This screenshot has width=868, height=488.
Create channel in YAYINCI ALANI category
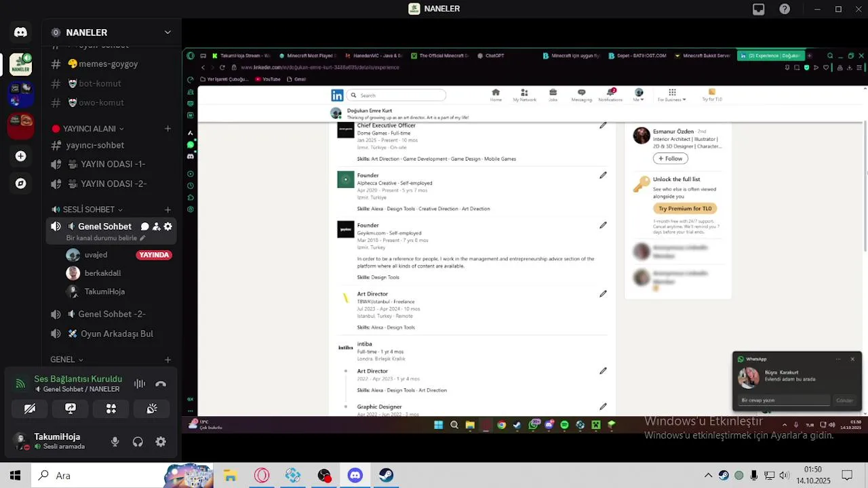coord(167,129)
